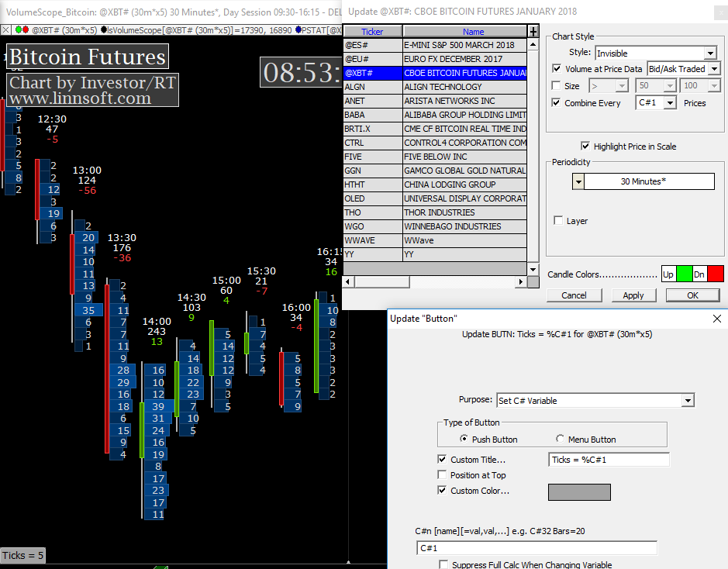
Task: Toggle Highlight Price in Scale checkbox
Action: (x=585, y=147)
